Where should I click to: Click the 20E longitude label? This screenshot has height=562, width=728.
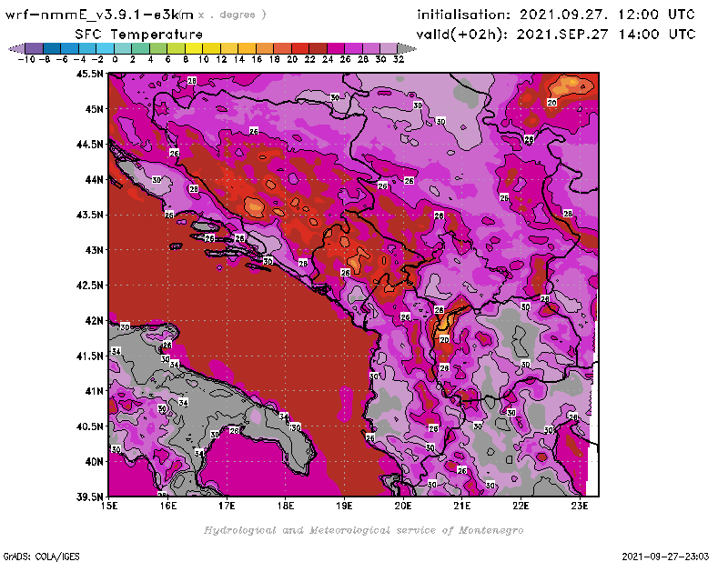click(x=403, y=506)
